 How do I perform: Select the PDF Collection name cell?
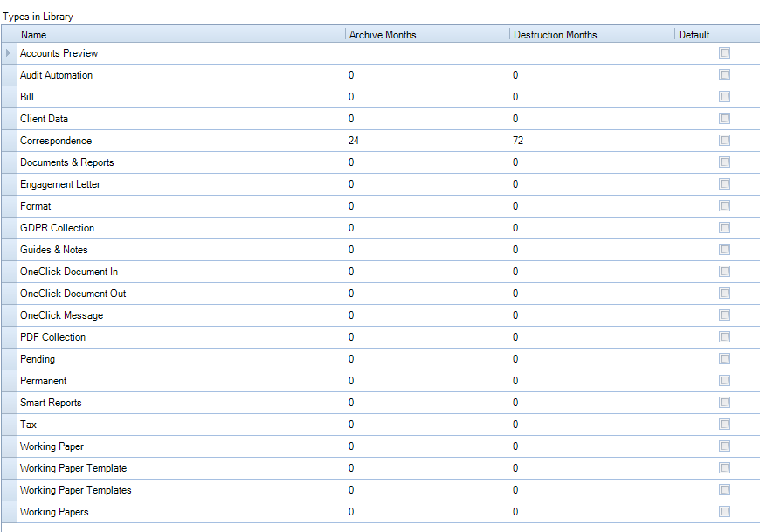[x=182, y=336]
